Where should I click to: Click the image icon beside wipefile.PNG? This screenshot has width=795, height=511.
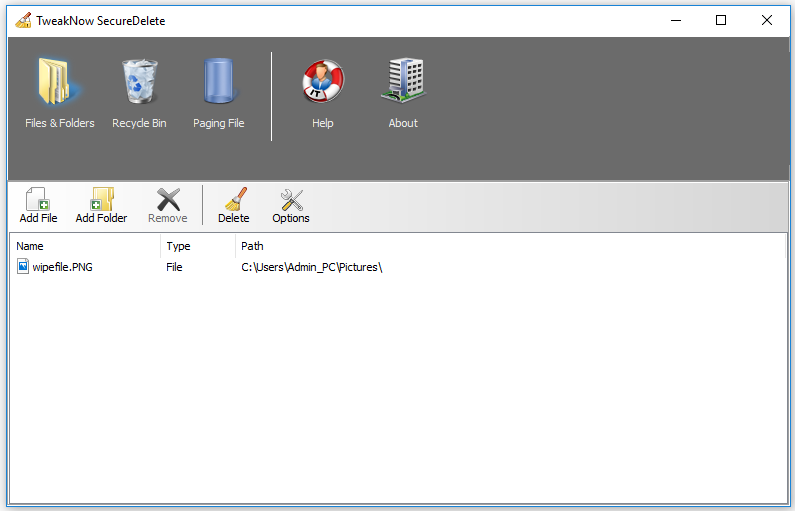tap(23, 267)
